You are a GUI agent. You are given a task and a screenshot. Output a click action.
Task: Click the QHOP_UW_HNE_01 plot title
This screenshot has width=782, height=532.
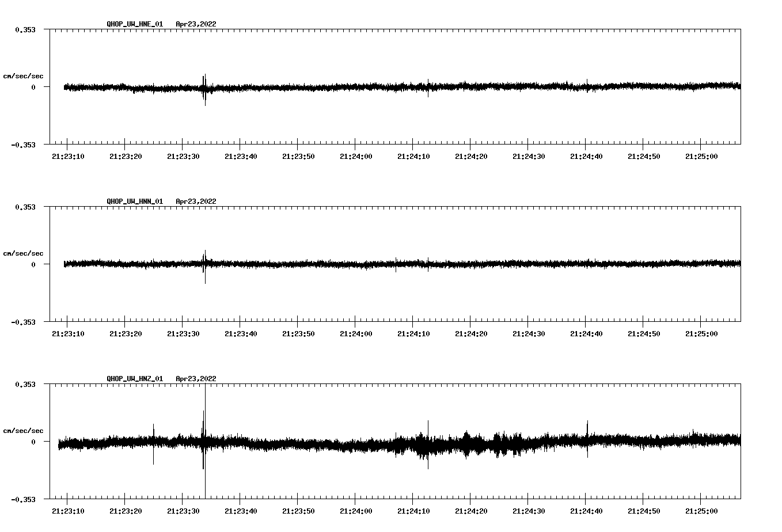(135, 24)
